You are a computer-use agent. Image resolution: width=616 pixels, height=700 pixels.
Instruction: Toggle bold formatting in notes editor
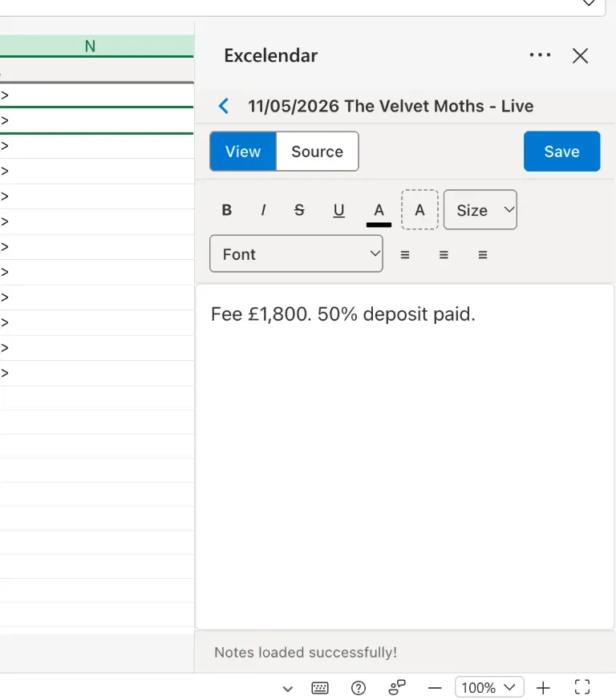227,210
